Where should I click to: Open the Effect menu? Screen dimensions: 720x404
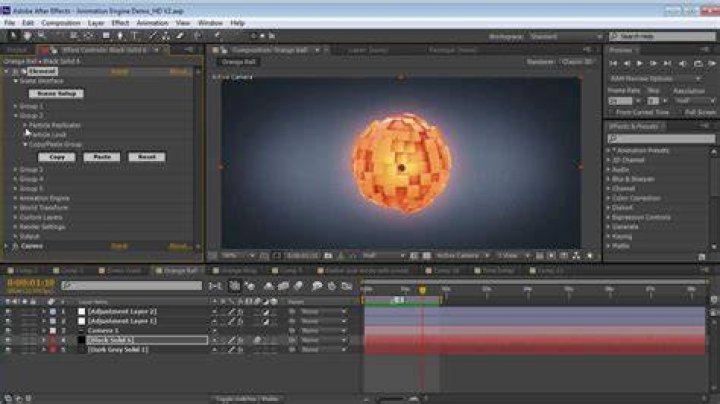[120, 22]
